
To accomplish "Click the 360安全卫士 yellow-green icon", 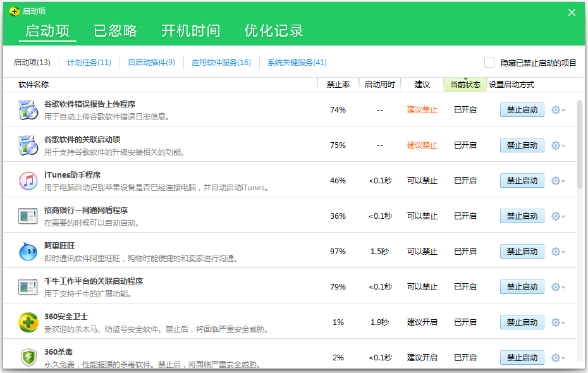I will point(28,322).
